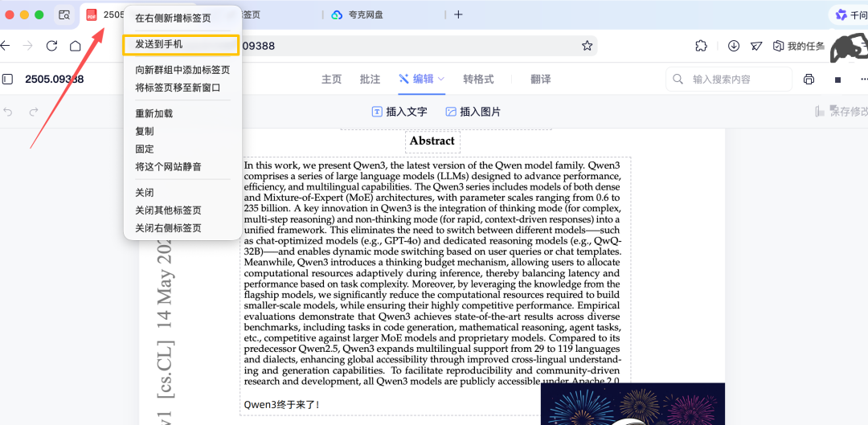The width and height of the screenshot is (868, 425).
Task: Open the three-dots more options menu
Action: 864,80
